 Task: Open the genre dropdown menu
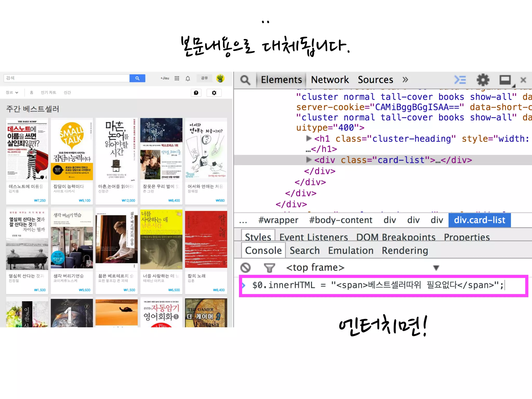coord(12,92)
